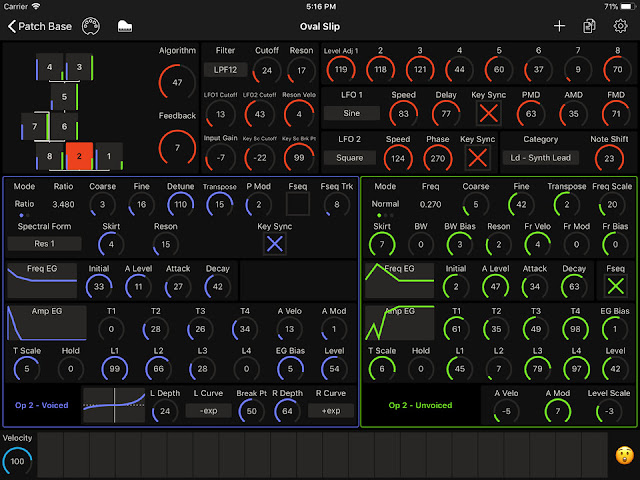Select highlighted operator 2 box
The image size is (640, 480).
point(79,156)
